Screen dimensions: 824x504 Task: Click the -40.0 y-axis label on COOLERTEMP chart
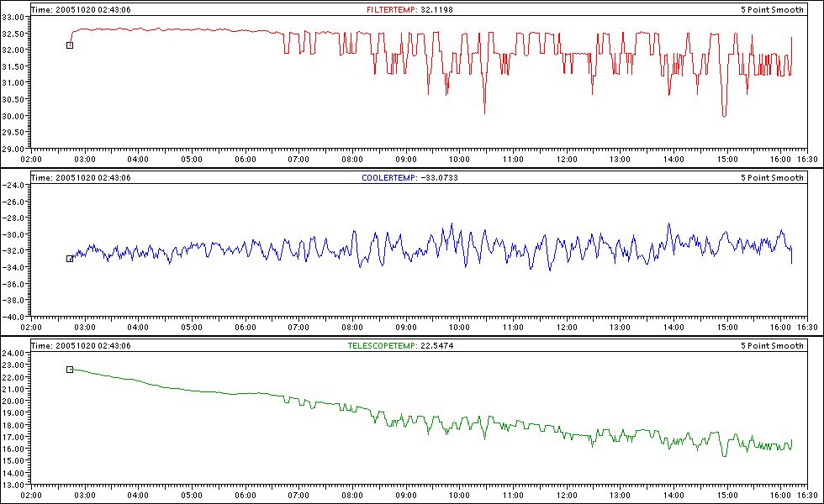click(x=13, y=317)
